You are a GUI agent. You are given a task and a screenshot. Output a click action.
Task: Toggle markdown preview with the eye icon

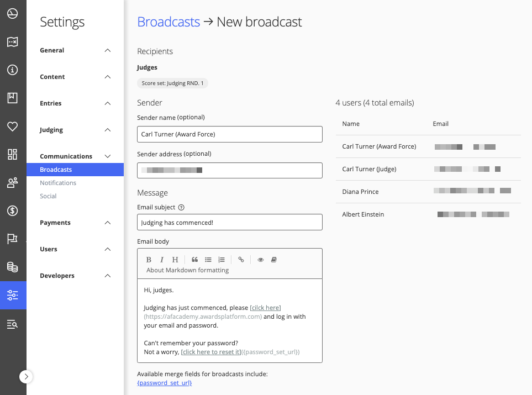[260, 260]
